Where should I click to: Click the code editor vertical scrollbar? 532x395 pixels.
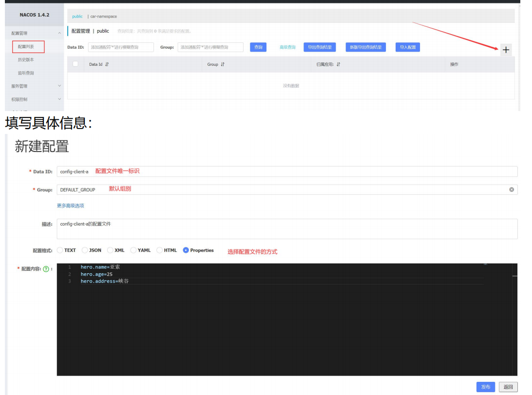click(514, 320)
